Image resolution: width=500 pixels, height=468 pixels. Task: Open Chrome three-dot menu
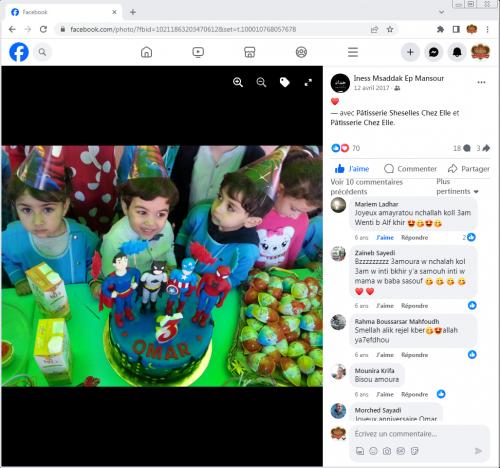(x=487, y=29)
